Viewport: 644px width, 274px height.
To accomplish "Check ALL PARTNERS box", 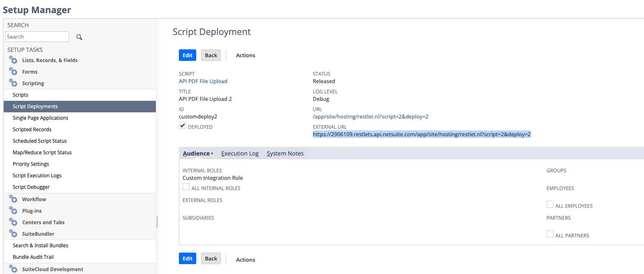I will 550,234.
